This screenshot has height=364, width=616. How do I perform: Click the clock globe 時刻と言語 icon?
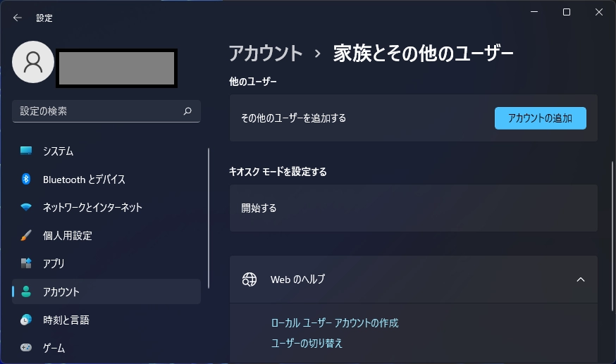pyautogui.click(x=26, y=320)
